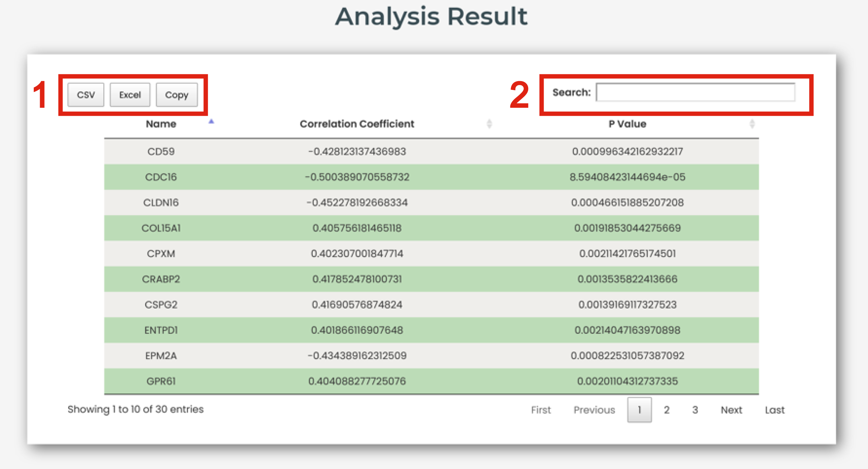Sort by Name ascending arrow icon

coord(211,122)
